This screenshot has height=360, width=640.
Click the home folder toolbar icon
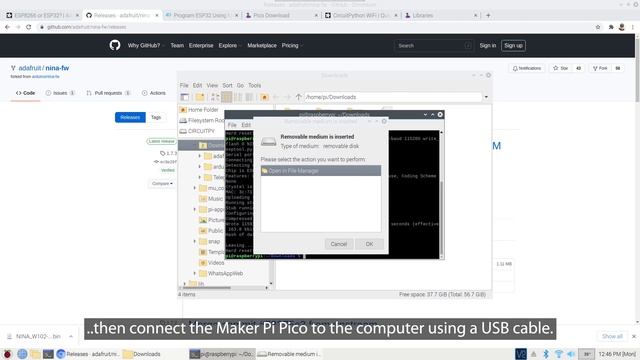264,97
